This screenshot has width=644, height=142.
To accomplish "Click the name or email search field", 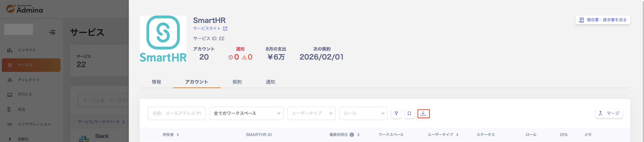I will [x=176, y=113].
